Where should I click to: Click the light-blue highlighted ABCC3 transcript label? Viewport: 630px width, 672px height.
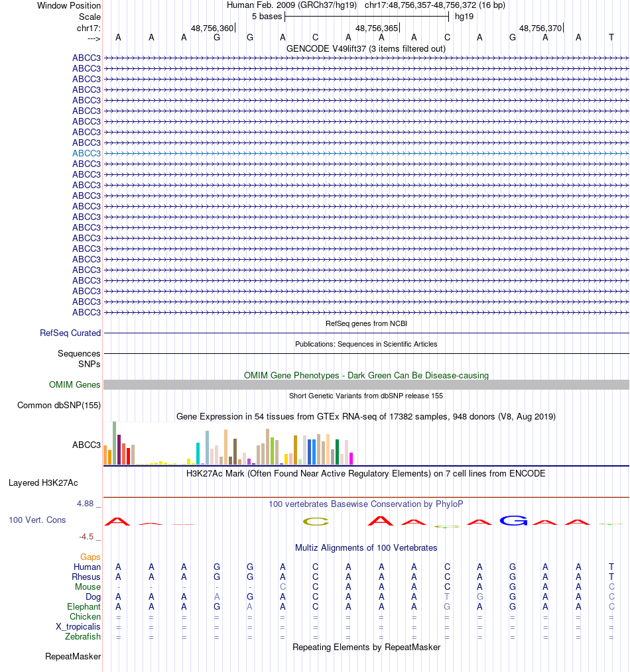pos(86,154)
